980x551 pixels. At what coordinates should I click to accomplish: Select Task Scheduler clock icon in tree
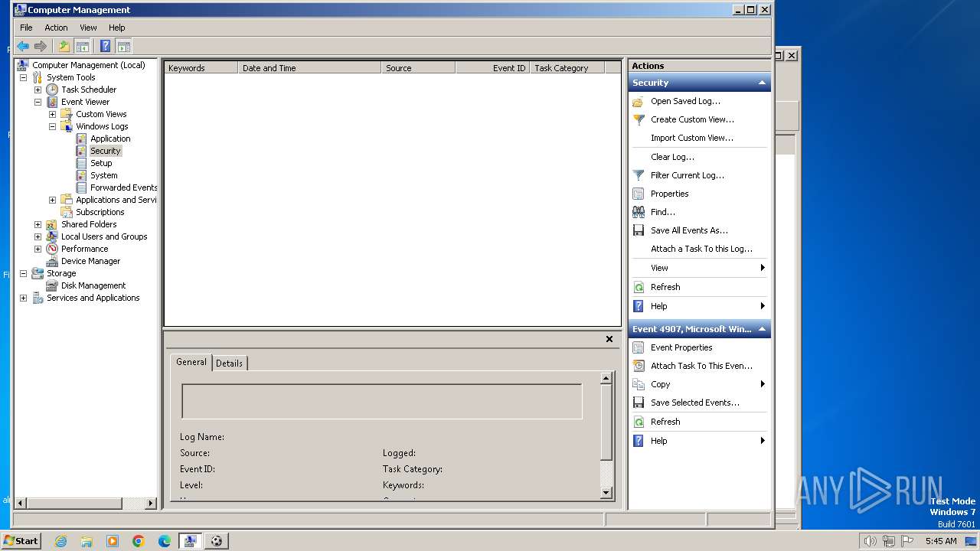(52, 90)
